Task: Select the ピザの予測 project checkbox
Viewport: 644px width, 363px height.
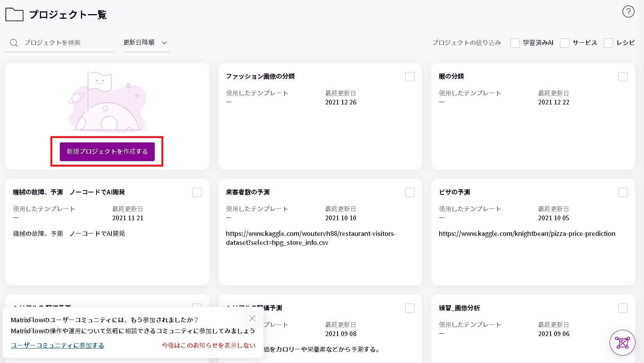Action: pos(623,192)
